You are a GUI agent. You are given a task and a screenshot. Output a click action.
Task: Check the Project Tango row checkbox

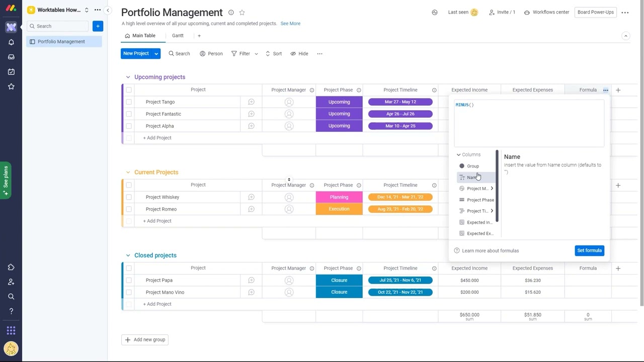pos(129,102)
